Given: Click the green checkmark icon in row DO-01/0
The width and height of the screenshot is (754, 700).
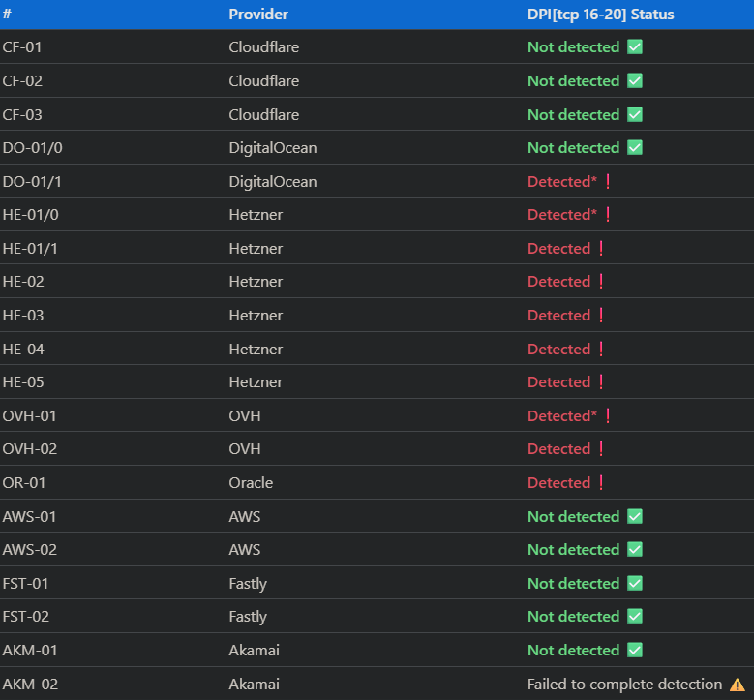Looking at the screenshot, I should click(635, 148).
